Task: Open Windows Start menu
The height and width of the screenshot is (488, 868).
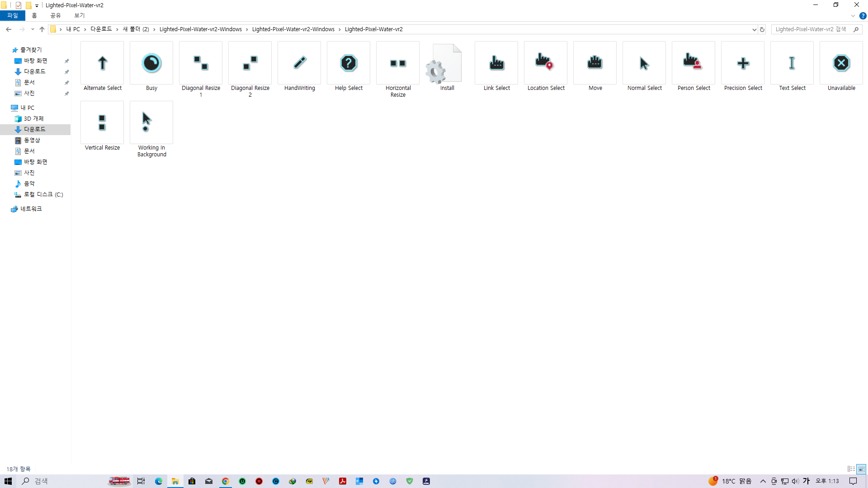Action: (8, 481)
